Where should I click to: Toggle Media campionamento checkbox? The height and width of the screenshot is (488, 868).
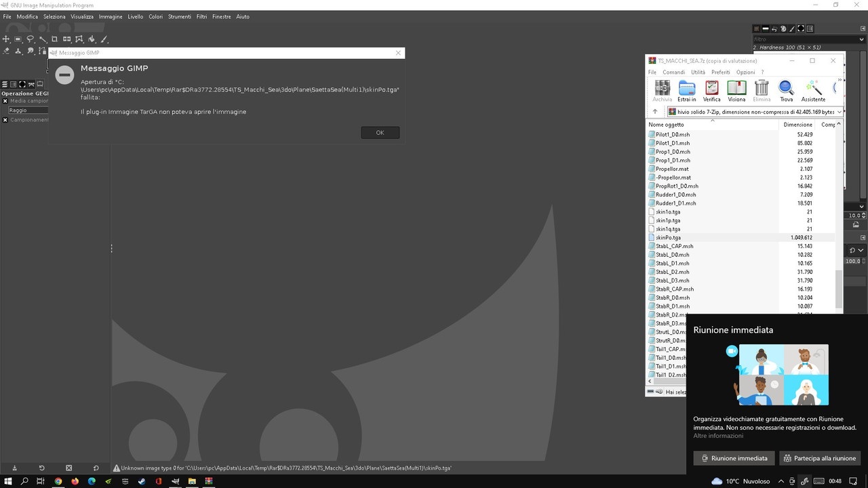click(x=5, y=101)
